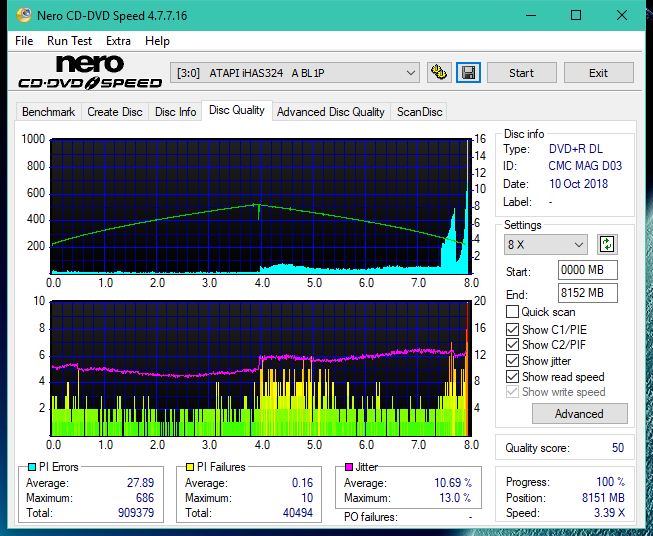Click the Jitter average 10.69 %
653x536 pixels.
point(453,483)
